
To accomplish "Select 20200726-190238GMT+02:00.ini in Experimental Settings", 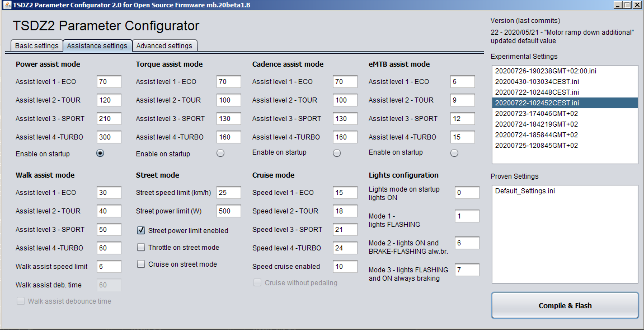I will tap(565, 71).
